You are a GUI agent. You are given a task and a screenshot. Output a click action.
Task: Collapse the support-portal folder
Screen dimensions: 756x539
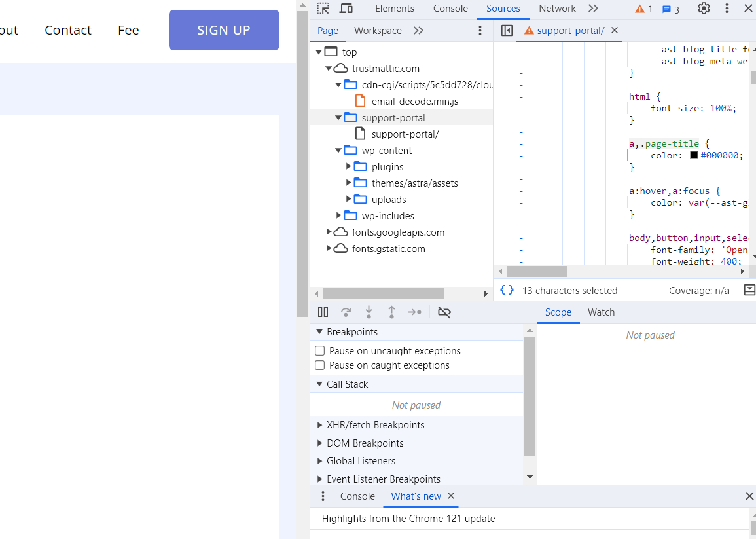pos(338,117)
